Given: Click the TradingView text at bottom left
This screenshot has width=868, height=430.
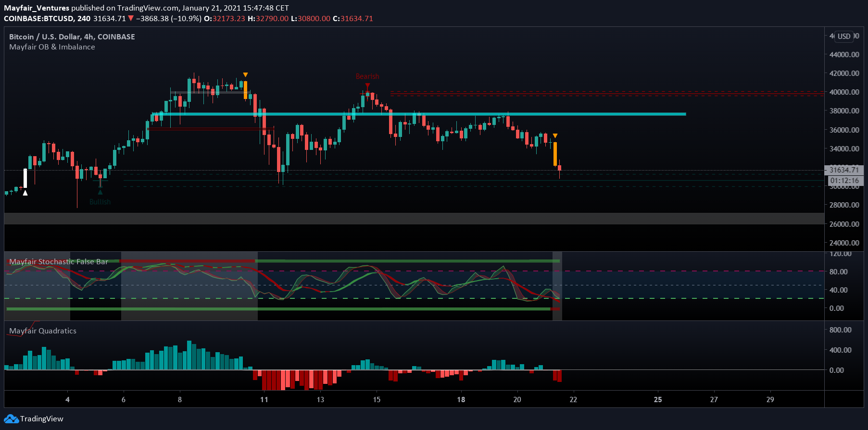Looking at the screenshot, I should (x=42, y=419).
